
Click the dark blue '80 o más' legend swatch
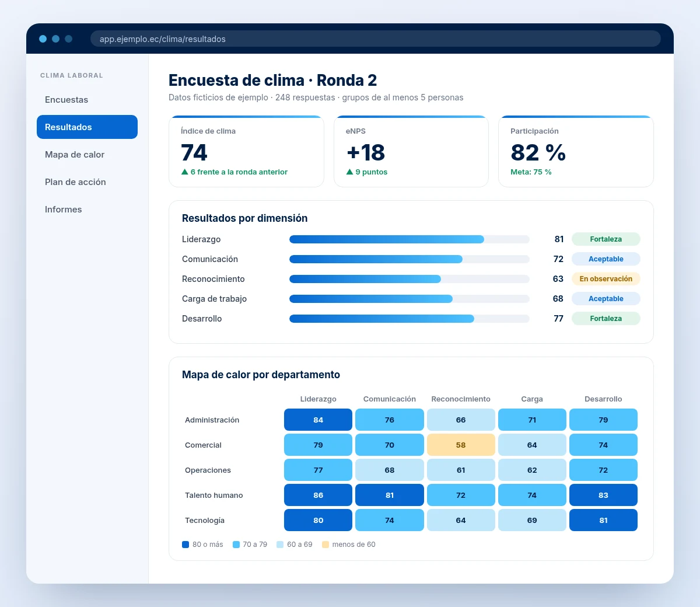185,545
